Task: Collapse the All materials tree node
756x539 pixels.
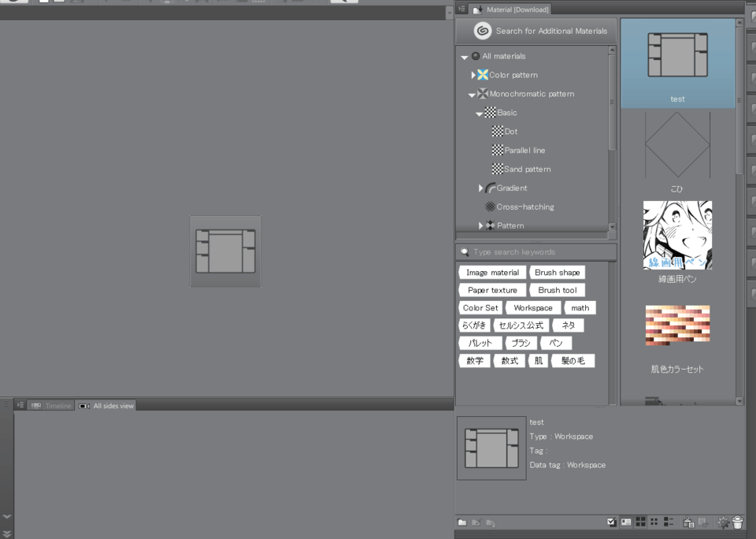Action: point(465,57)
